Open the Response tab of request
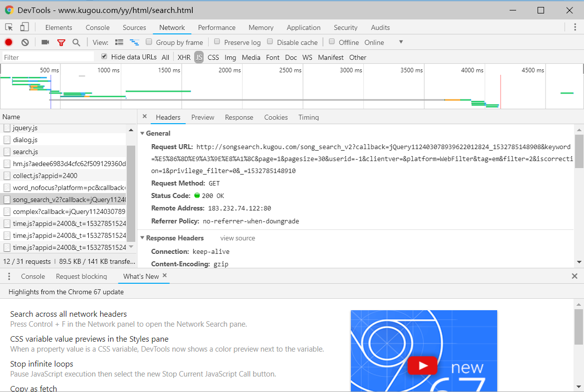584x392 pixels. click(239, 117)
